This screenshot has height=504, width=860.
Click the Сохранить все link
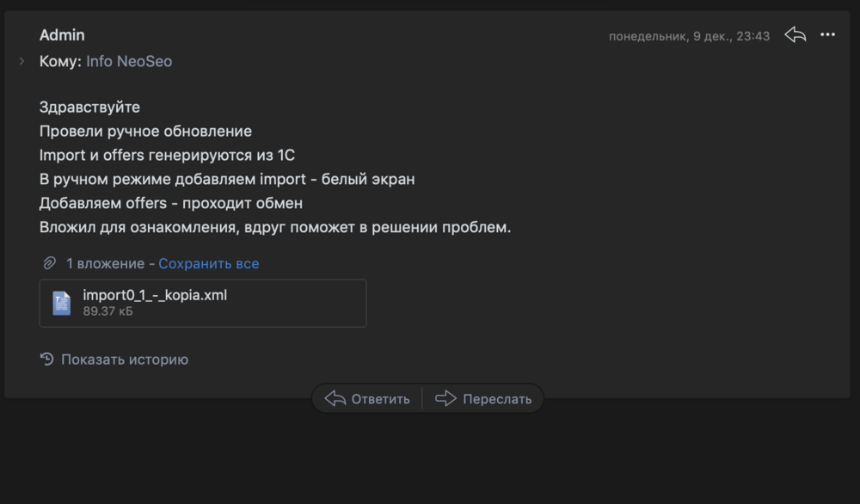click(x=208, y=264)
